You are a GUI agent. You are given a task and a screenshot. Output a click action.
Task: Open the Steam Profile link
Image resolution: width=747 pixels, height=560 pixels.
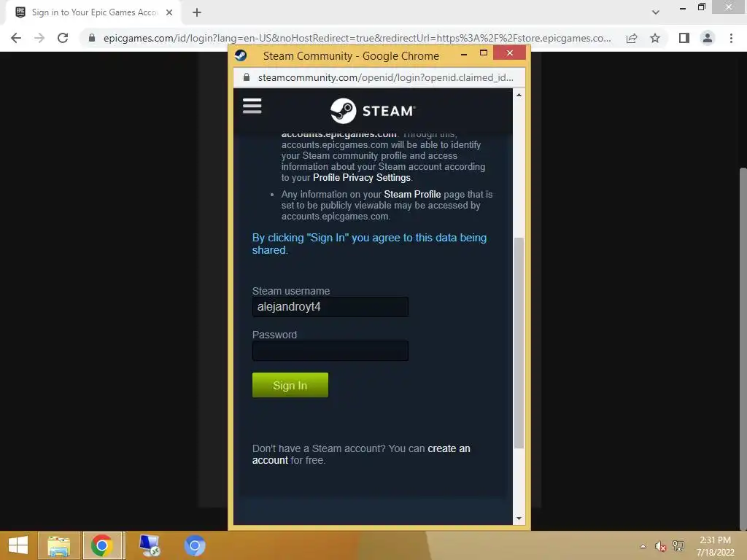412,194
